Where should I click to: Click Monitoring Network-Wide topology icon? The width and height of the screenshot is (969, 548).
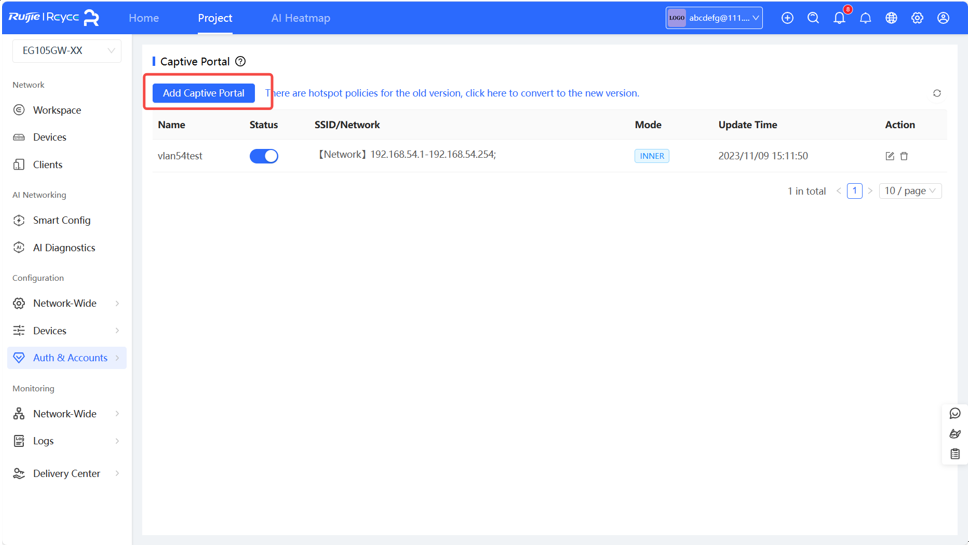tap(19, 413)
